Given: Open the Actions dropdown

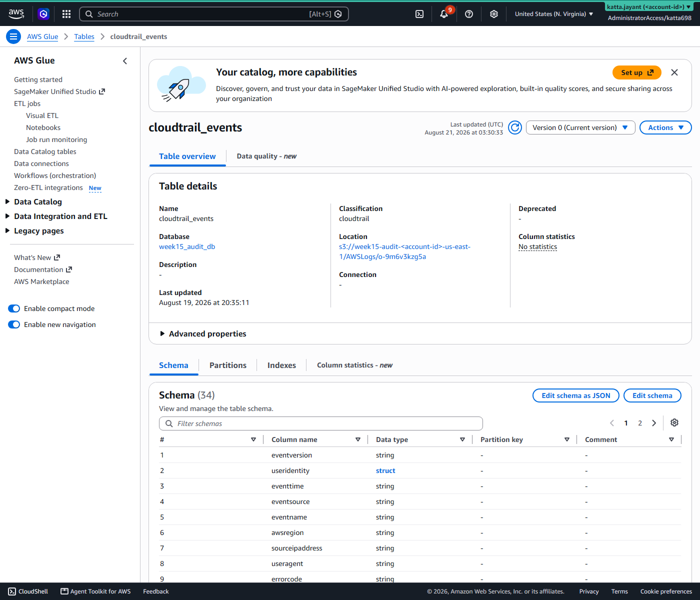Looking at the screenshot, I should [x=665, y=127].
